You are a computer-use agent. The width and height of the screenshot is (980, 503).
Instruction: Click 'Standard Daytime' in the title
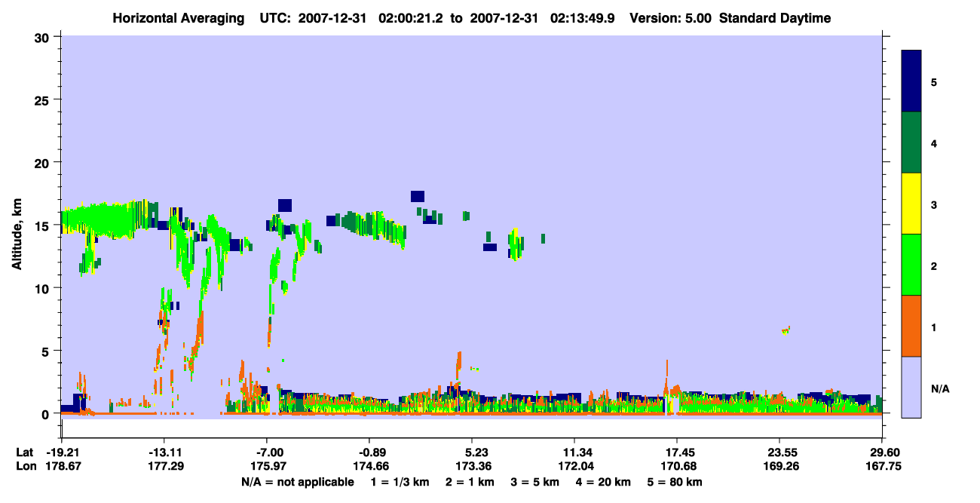coord(775,18)
